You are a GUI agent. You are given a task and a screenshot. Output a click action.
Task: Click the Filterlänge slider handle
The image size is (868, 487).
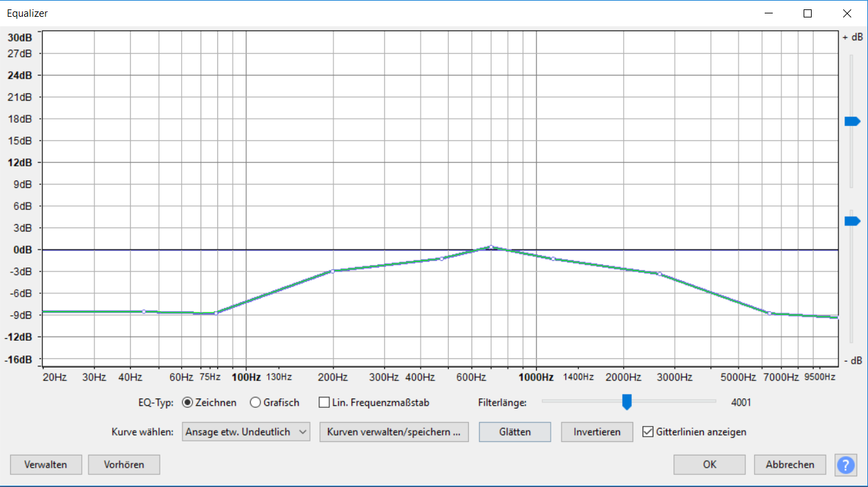click(x=627, y=402)
